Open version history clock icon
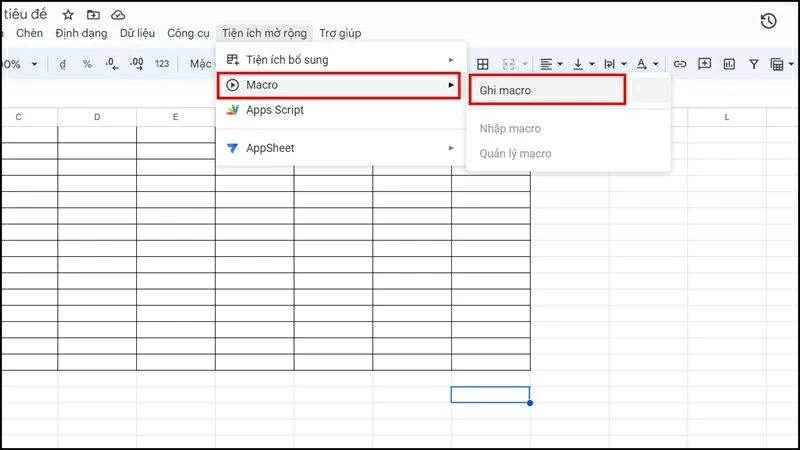The height and width of the screenshot is (450, 800). (768, 21)
